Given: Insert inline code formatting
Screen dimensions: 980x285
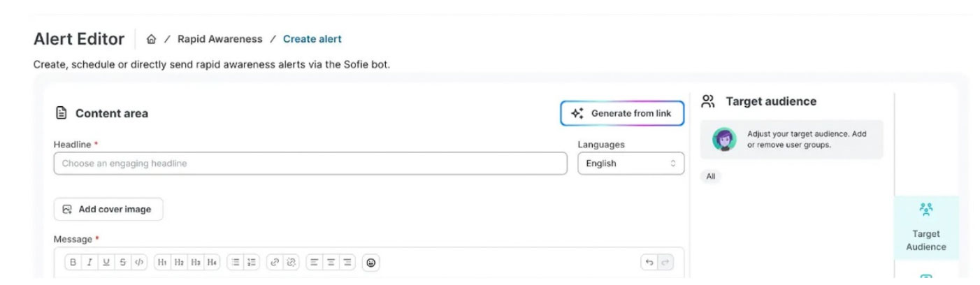Looking at the screenshot, I should (x=139, y=263).
